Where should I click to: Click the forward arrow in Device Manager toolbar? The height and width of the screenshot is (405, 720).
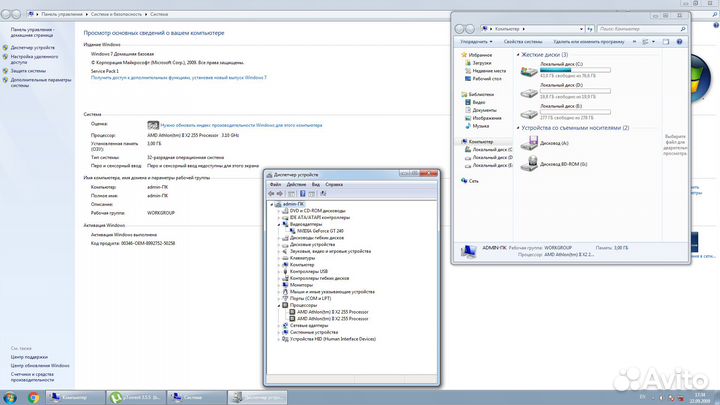click(x=280, y=194)
